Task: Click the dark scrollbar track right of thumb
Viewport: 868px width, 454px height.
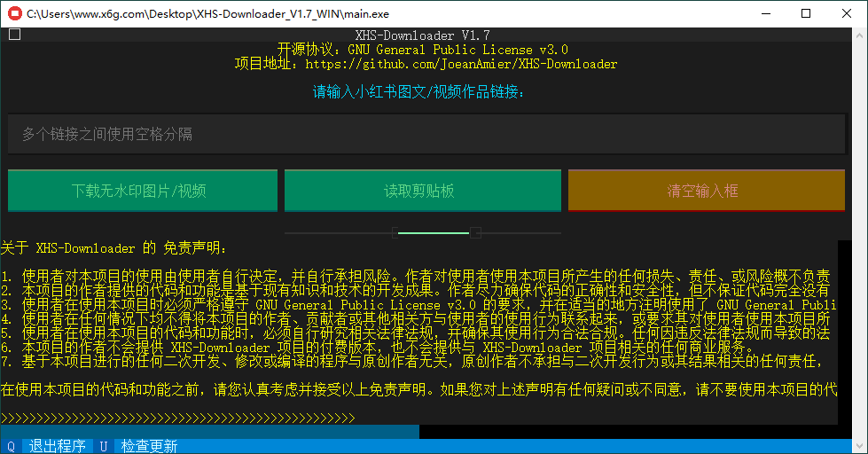Action: point(628,432)
